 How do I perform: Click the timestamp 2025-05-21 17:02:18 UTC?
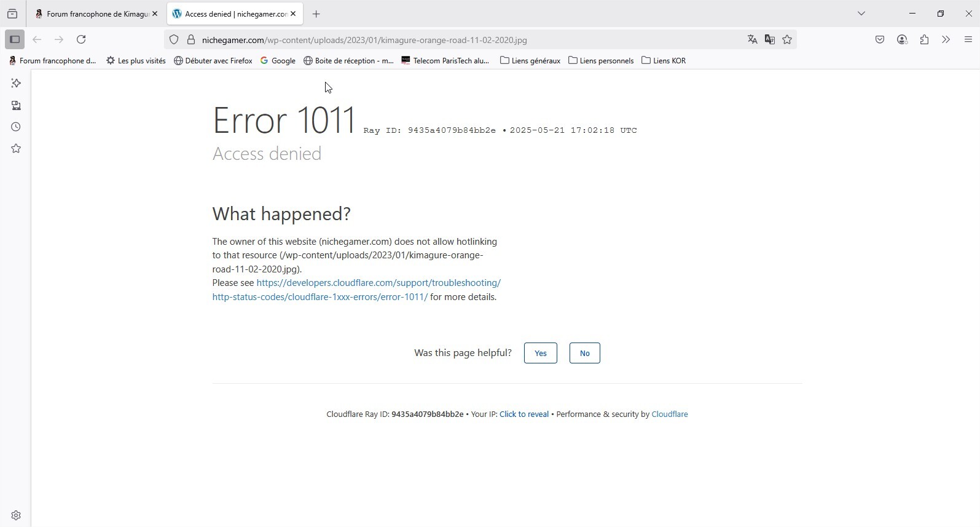573,130
